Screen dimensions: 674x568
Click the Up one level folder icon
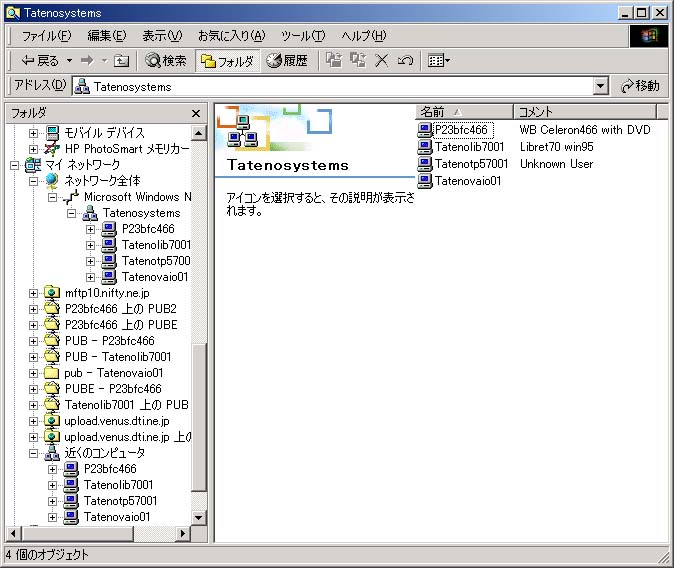pos(121,61)
